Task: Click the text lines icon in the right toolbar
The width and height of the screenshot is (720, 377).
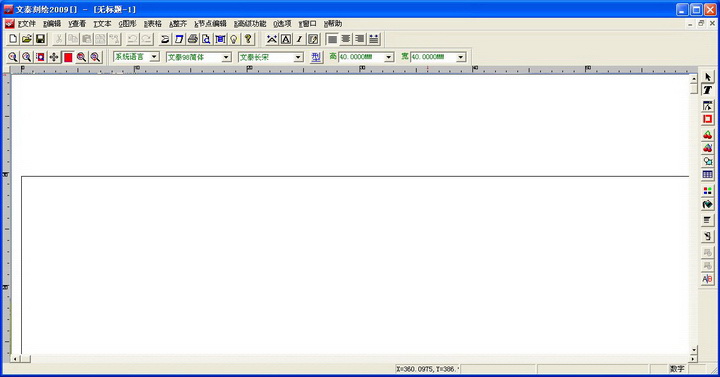Action: click(708, 220)
